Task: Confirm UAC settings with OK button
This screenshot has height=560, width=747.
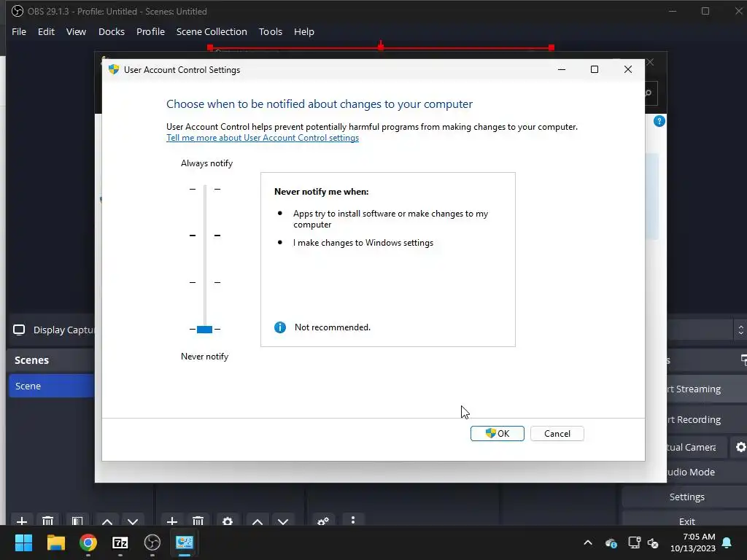Action: click(498, 433)
